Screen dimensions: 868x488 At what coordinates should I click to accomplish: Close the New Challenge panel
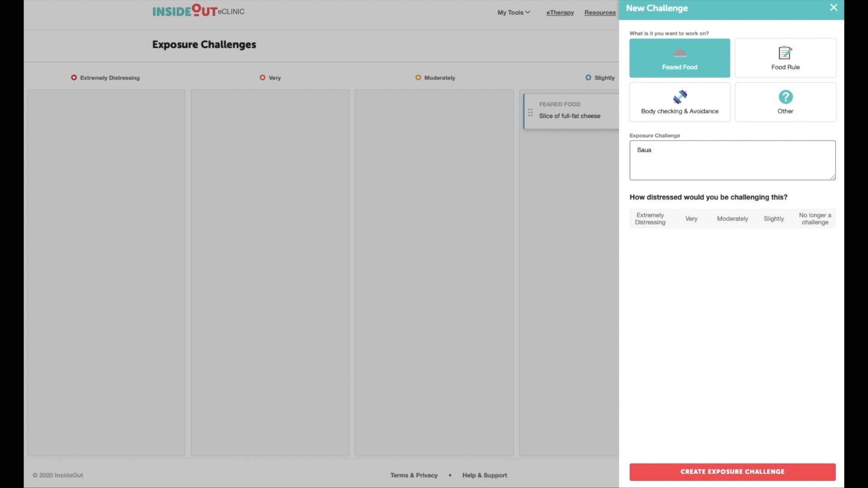coord(834,8)
